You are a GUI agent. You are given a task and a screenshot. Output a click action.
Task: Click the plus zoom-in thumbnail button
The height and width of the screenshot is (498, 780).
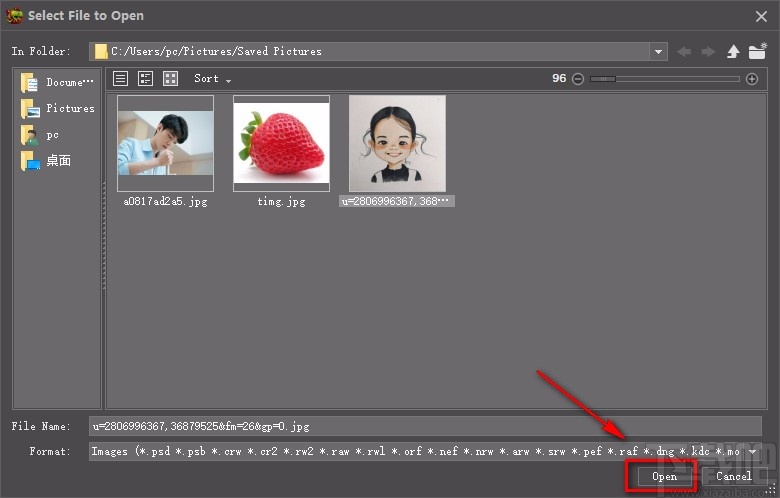point(752,79)
